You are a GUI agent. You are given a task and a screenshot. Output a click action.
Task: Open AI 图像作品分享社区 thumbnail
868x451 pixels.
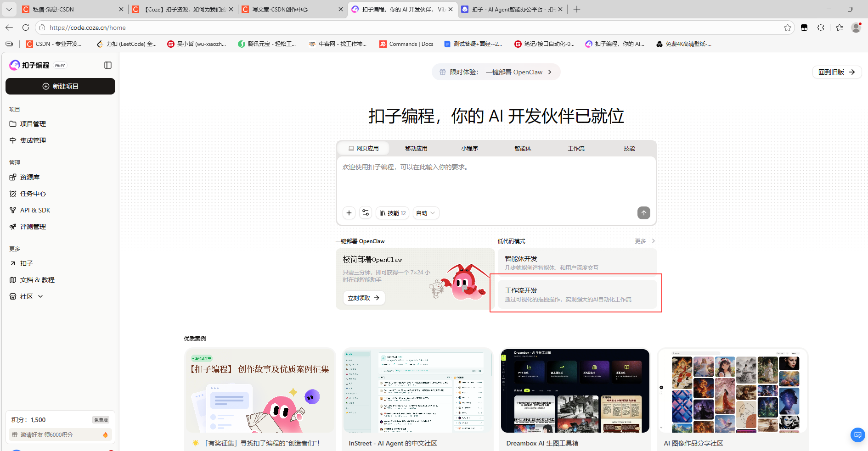(733, 390)
